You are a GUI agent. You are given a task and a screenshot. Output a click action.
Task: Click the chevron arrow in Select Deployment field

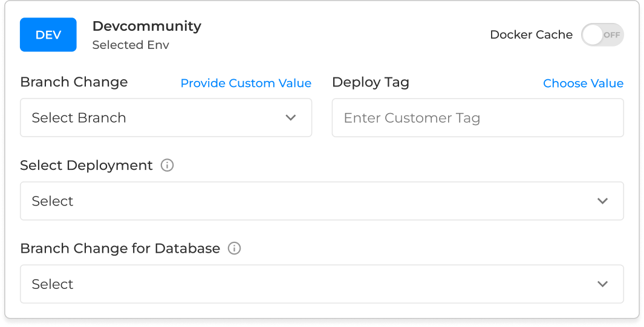pos(602,201)
